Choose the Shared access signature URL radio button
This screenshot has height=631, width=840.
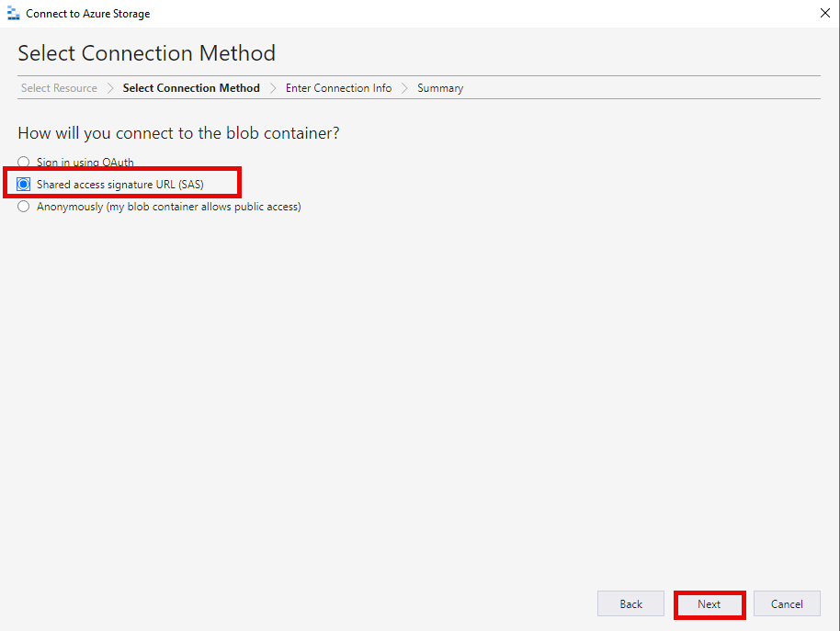[24, 185]
